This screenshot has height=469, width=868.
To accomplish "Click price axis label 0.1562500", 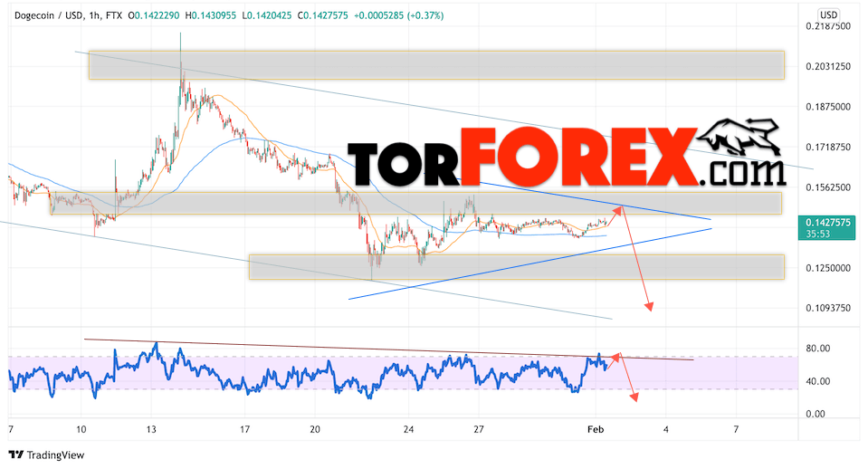I will (828, 187).
